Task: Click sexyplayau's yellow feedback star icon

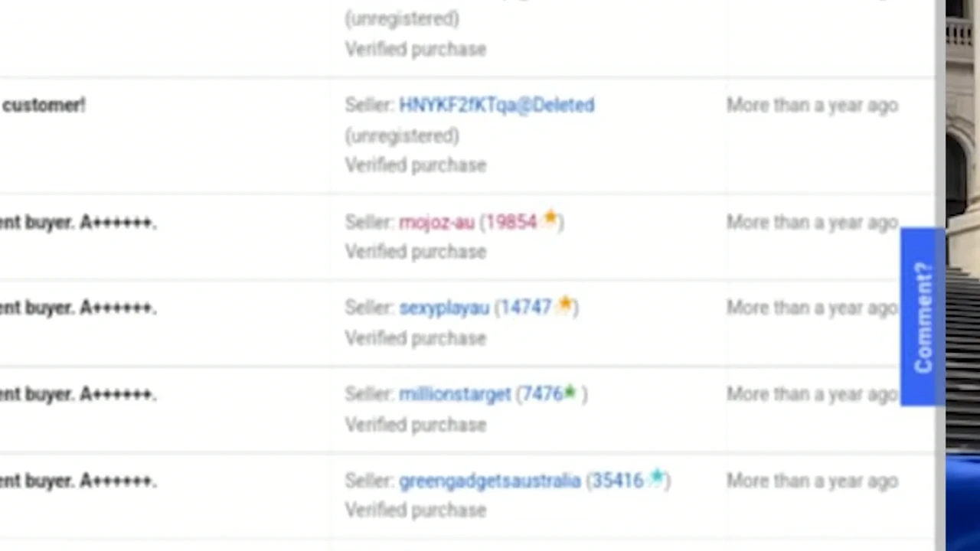Action: pos(565,305)
